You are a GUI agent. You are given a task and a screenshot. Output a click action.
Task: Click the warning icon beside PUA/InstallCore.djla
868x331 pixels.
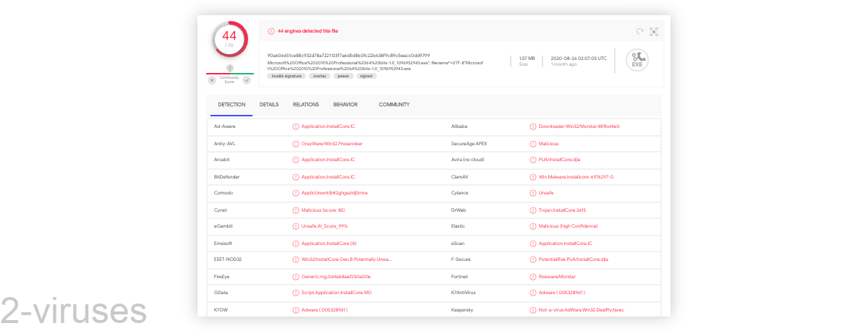(x=533, y=160)
